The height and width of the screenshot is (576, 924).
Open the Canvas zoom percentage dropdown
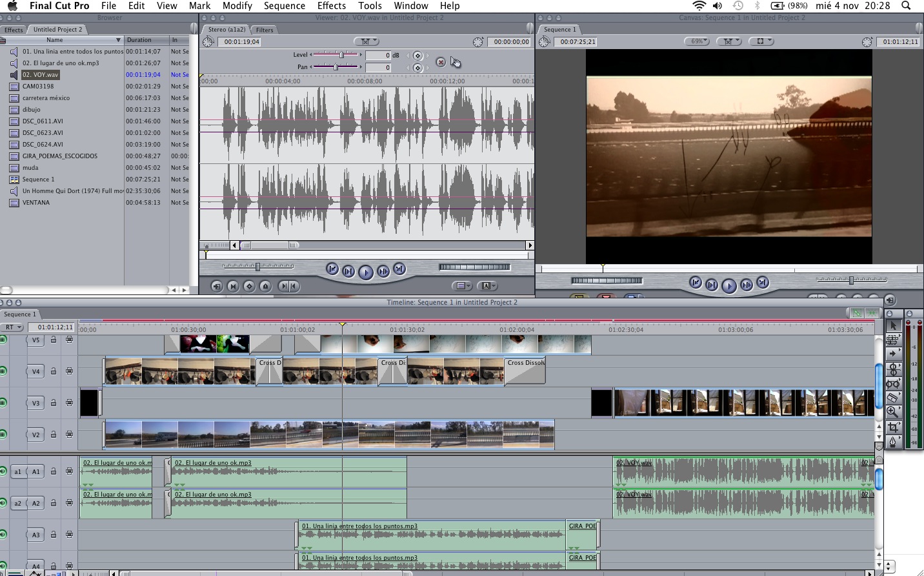click(697, 41)
